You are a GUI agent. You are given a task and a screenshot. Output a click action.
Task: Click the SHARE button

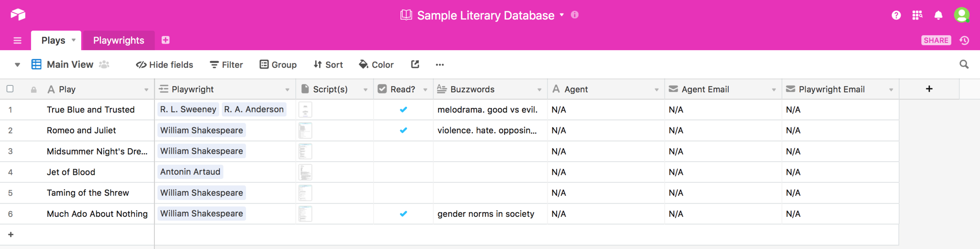pos(936,40)
